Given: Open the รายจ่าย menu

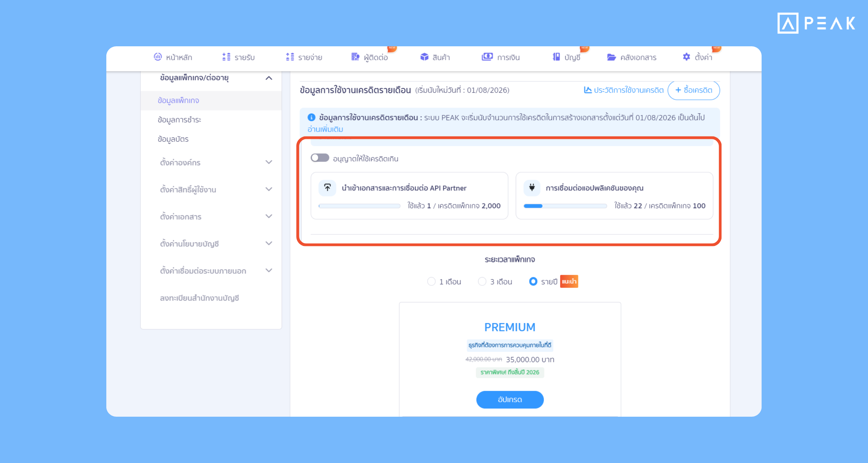Looking at the screenshot, I should (304, 57).
